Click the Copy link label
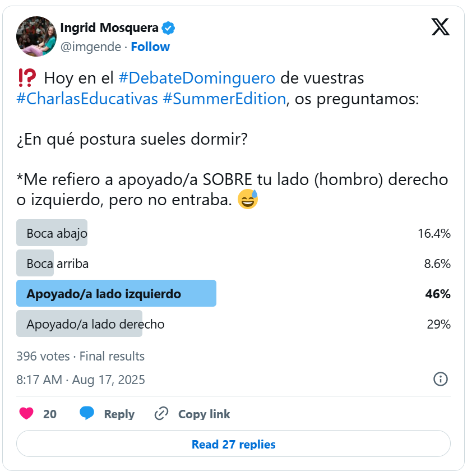The width and height of the screenshot is (467, 476). 204,414
